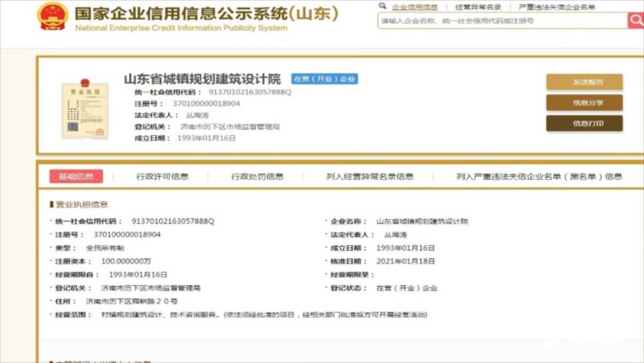Open the 行政处罚信息 tab
Viewport: 644px width, 363px height.
pyautogui.click(x=258, y=177)
